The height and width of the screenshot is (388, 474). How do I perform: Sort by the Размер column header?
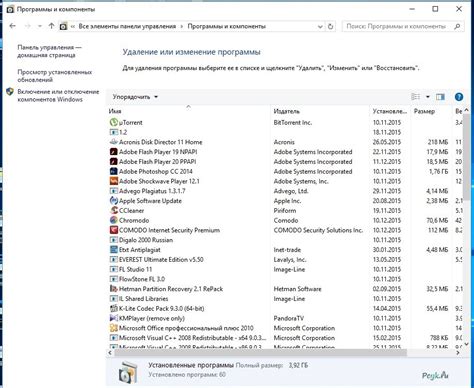(x=424, y=111)
